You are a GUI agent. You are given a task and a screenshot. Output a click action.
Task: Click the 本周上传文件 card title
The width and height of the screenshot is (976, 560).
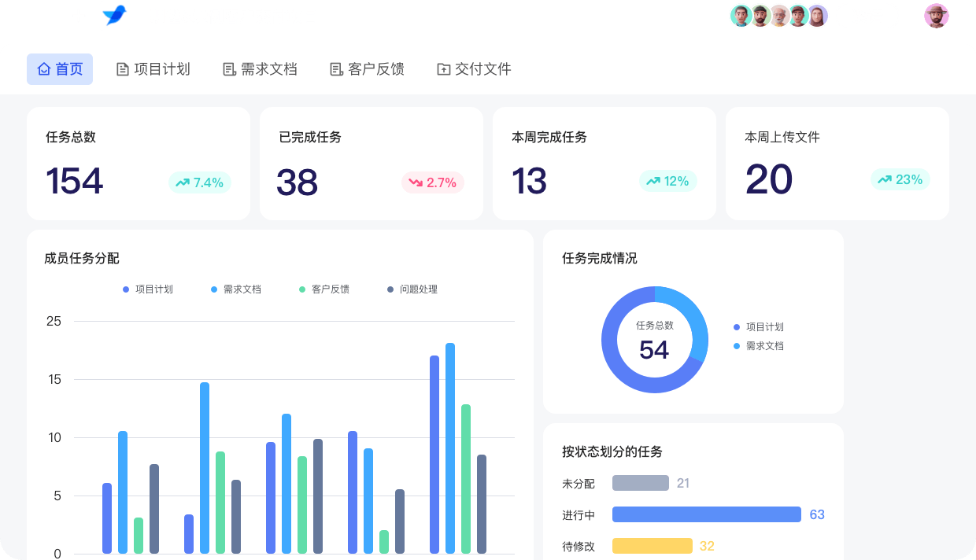[x=782, y=137]
